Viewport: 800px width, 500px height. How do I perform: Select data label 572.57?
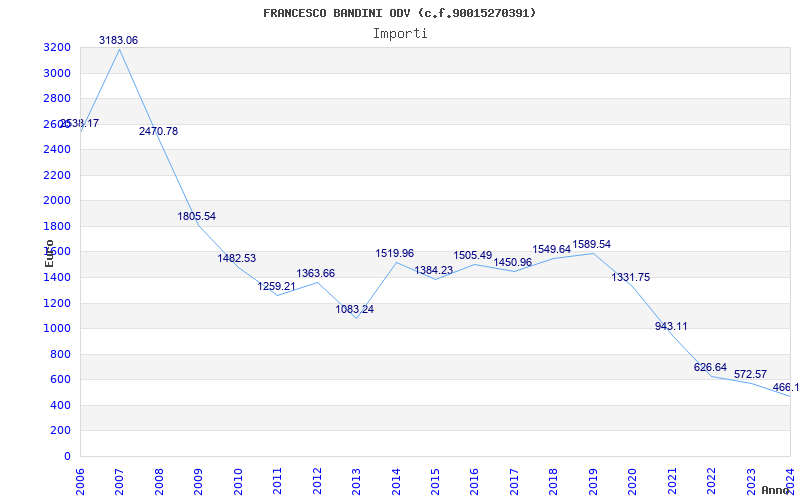pyautogui.click(x=751, y=374)
